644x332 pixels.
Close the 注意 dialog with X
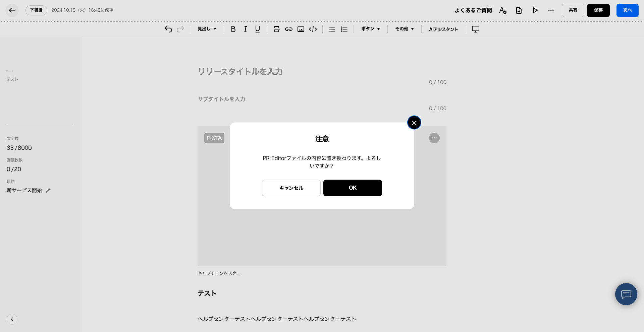click(x=414, y=123)
